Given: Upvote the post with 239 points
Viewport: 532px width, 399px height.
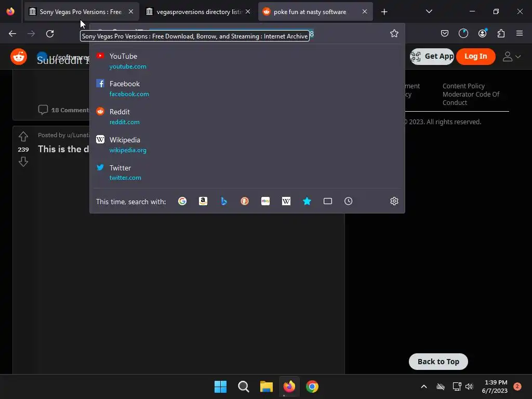Looking at the screenshot, I should point(23,137).
